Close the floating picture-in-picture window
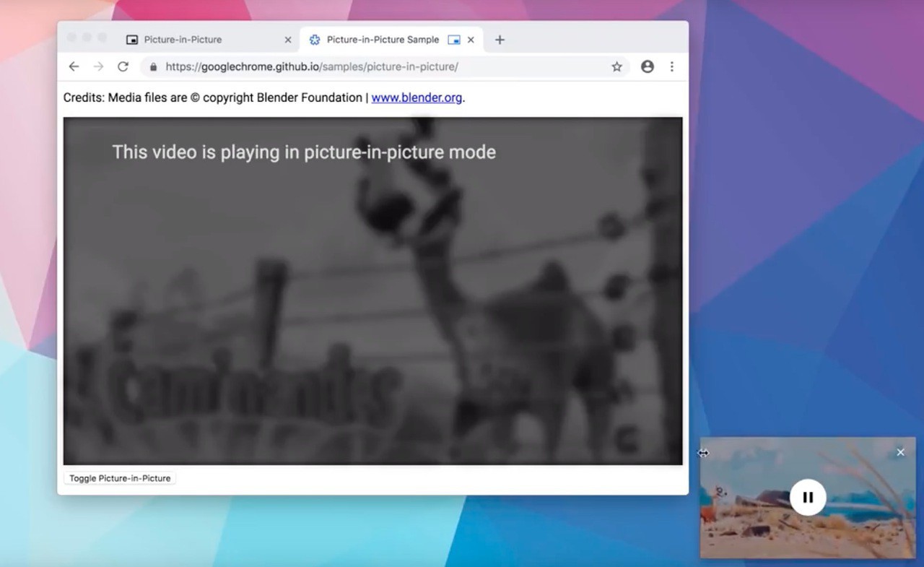This screenshot has height=567, width=924. coord(900,452)
